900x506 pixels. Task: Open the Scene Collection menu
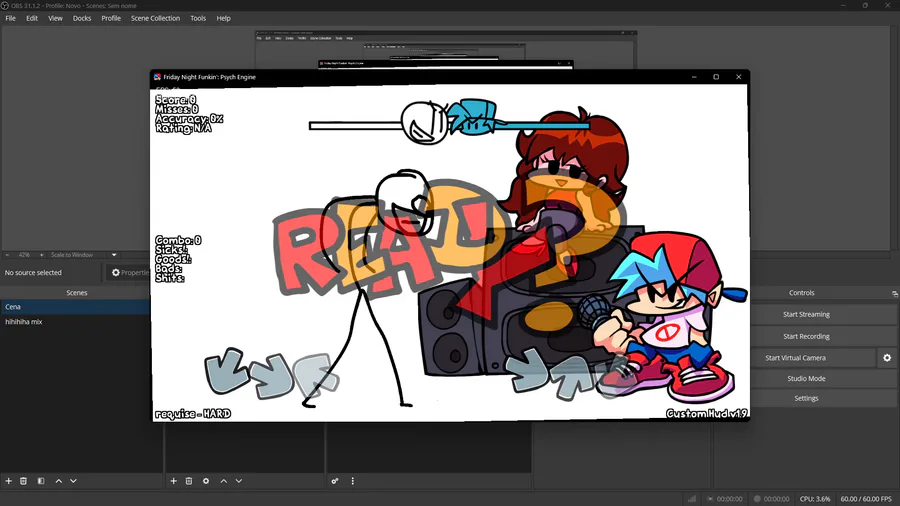[156, 18]
